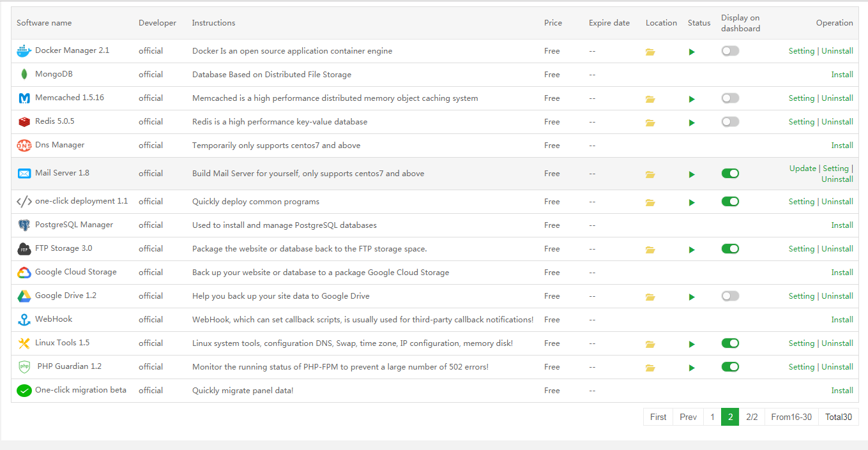Click the Prev pagination button
The image size is (868, 450).
tap(688, 417)
